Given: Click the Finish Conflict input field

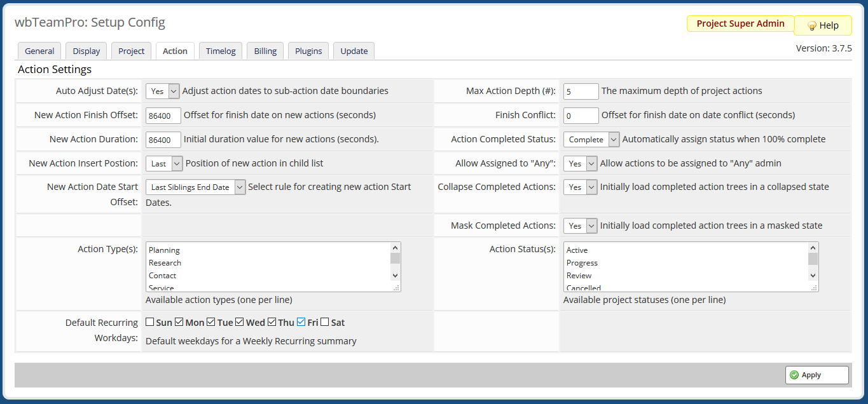Looking at the screenshot, I should (x=581, y=115).
